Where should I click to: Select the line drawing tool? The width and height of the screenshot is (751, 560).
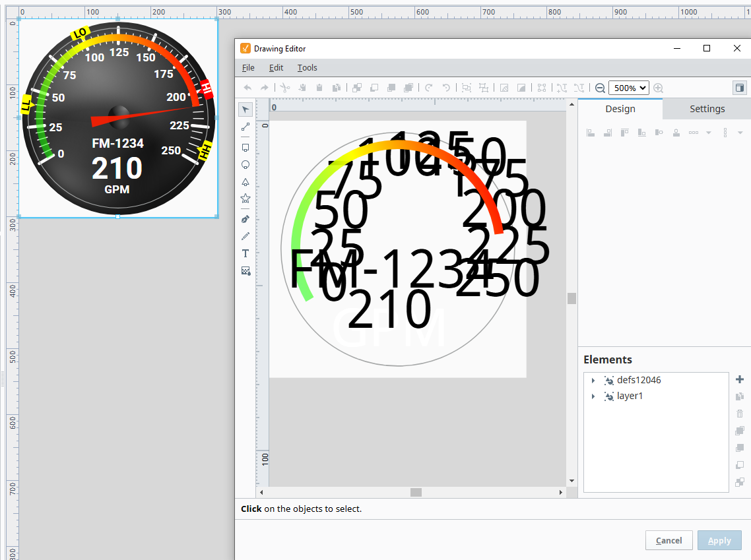pos(245,127)
